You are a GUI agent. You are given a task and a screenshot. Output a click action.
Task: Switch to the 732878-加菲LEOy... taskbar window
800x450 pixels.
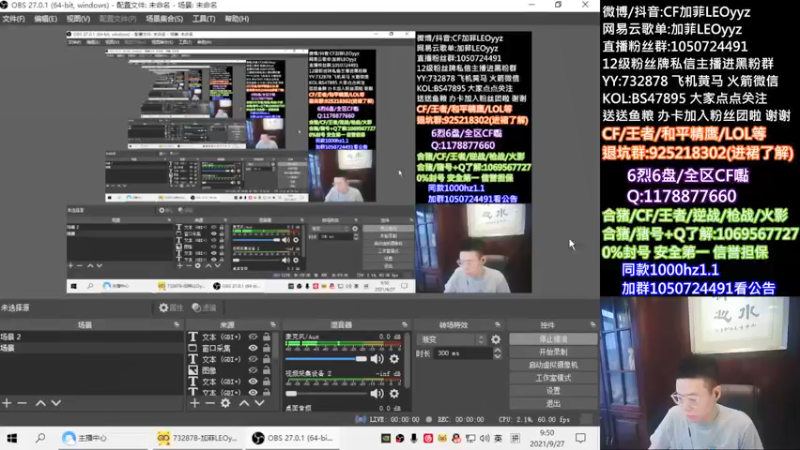tap(197, 438)
